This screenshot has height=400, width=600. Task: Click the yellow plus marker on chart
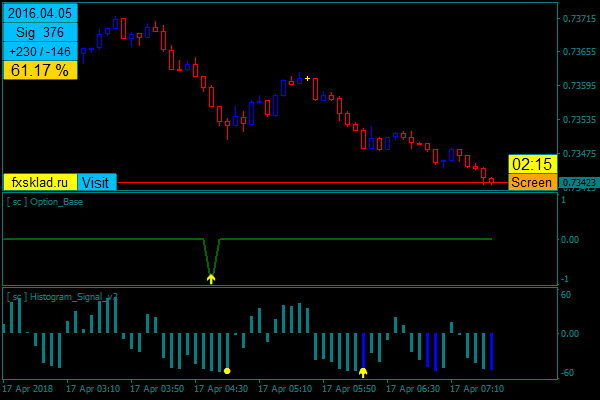[307, 79]
